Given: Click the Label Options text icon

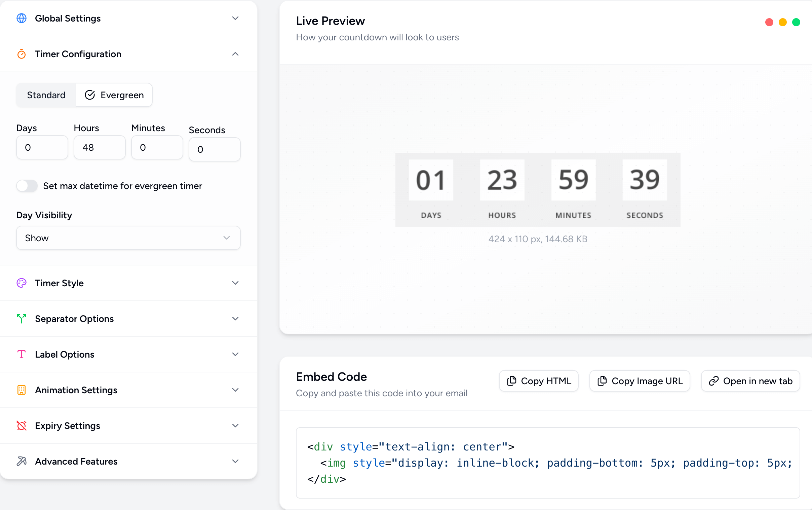Looking at the screenshot, I should click(x=22, y=354).
